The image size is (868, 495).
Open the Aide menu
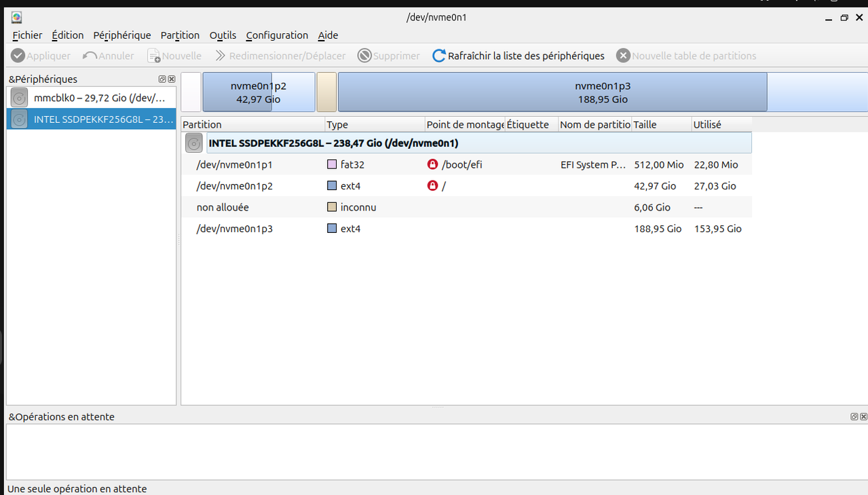[328, 35]
